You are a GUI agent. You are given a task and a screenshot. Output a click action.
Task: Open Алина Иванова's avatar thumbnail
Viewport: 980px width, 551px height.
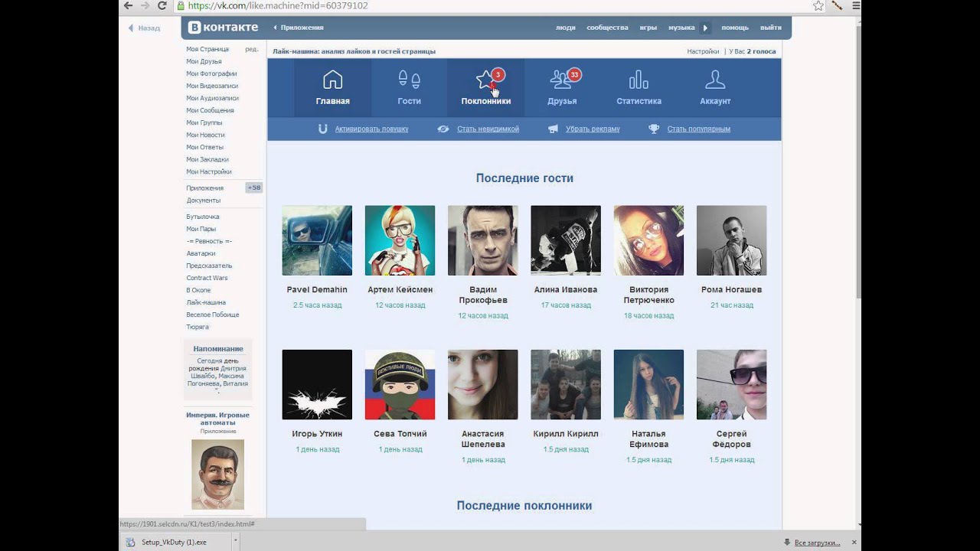565,240
